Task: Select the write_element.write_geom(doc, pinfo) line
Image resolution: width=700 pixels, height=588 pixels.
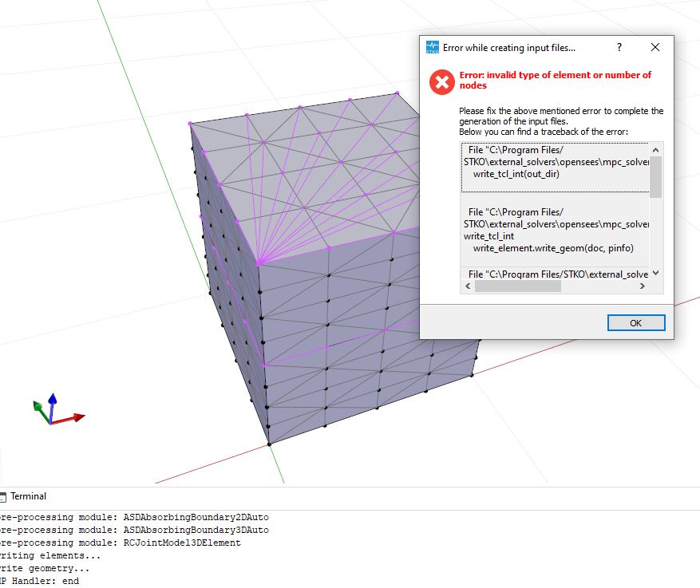Action: tap(553, 248)
